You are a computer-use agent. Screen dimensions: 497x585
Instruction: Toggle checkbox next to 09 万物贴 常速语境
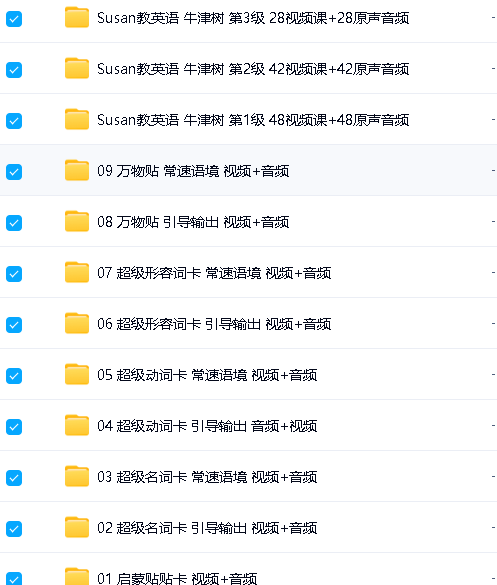[x=14, y=172]
